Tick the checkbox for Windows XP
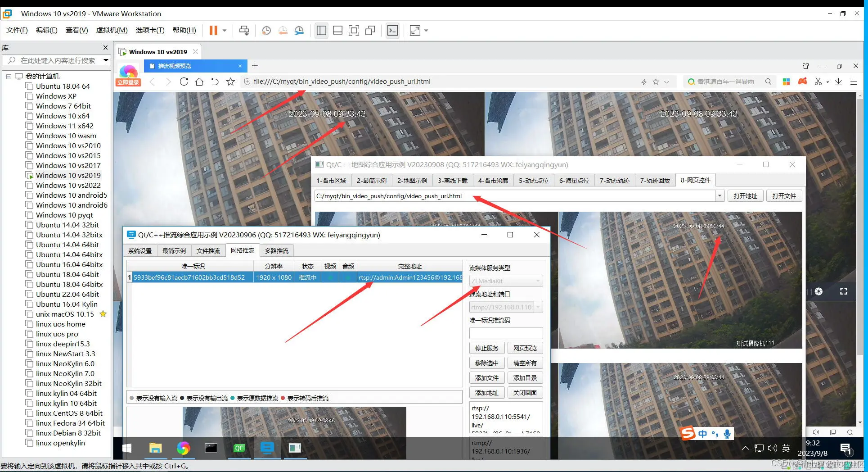 [29, 96]
